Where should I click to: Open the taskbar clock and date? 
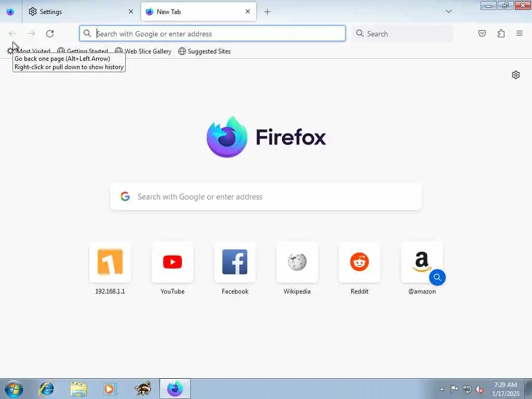pyautogui.click(x=506, y=389)
